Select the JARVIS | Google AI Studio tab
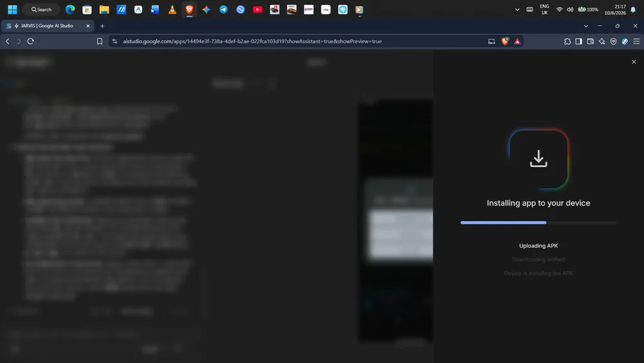Viewport: 644px width, 363px height. 47,26
